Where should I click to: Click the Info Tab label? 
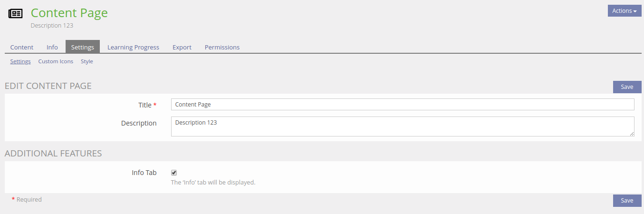144,173
